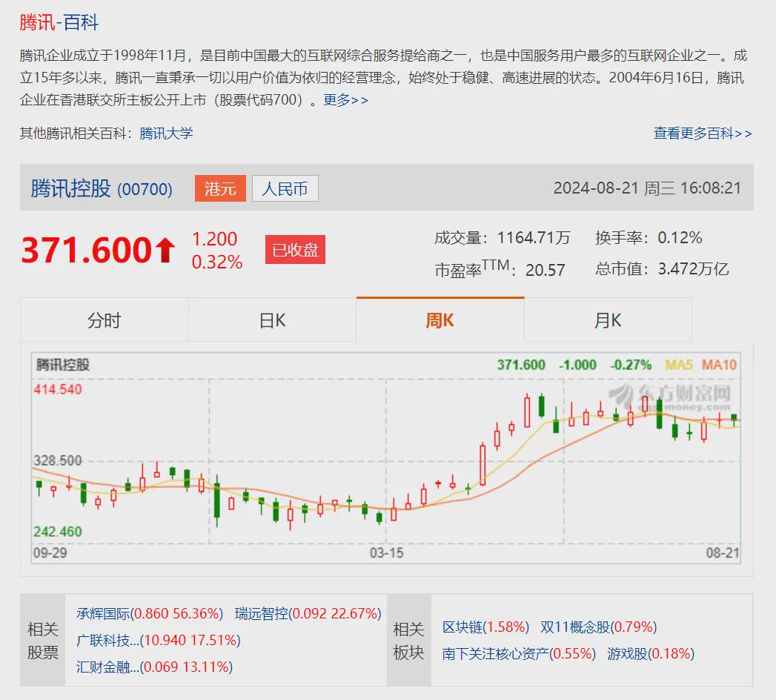
Task: Click the timestamp 2024-08-21 周三 16:08:21
Action: coord(647,188)
